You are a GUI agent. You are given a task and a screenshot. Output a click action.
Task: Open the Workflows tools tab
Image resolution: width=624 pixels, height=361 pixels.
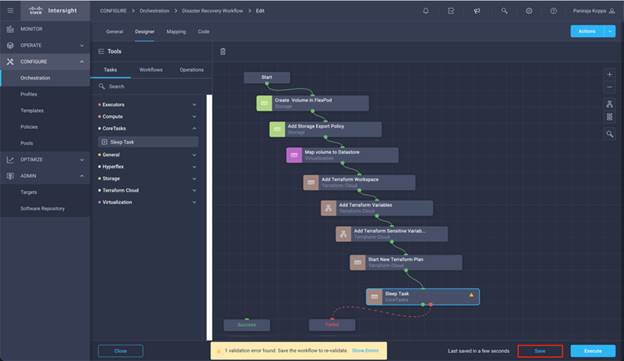[151, 70]
